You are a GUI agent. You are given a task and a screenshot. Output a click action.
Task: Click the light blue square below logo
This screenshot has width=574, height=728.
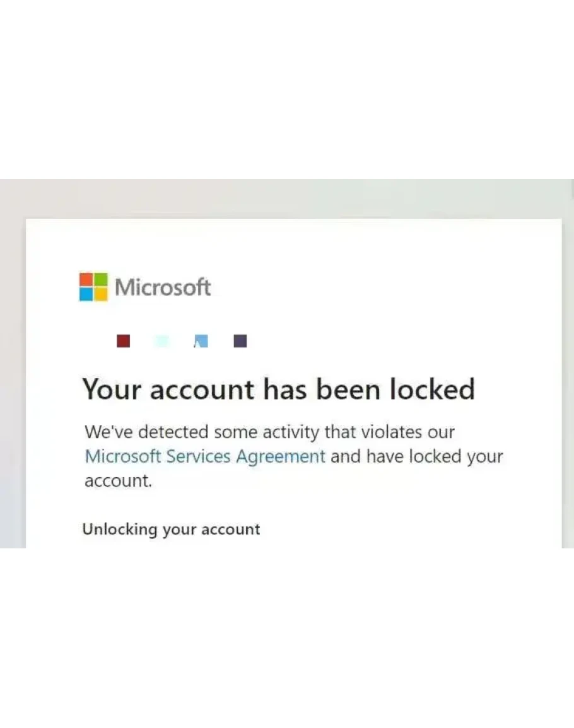point(201,341)
